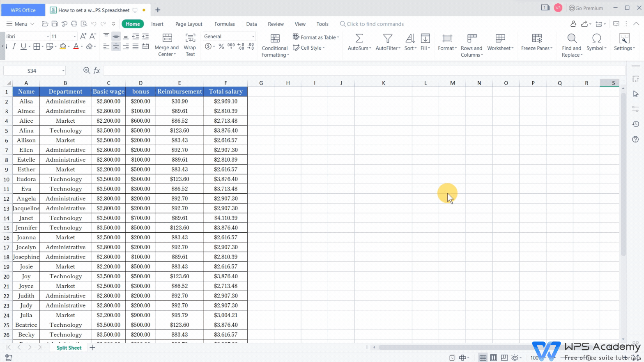Insert a Symbol with omega icon
644x362 pixels.
pyautogui.click(x=596, y=38)
